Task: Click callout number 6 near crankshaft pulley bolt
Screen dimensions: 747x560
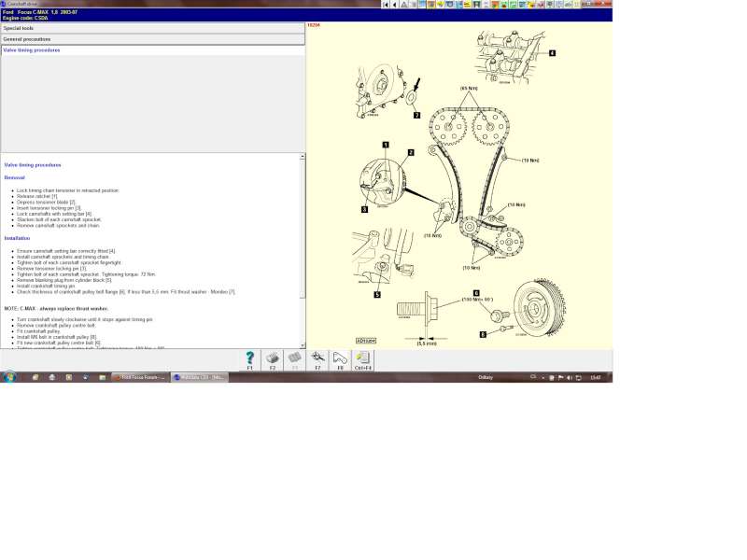Action: [483, 333]
